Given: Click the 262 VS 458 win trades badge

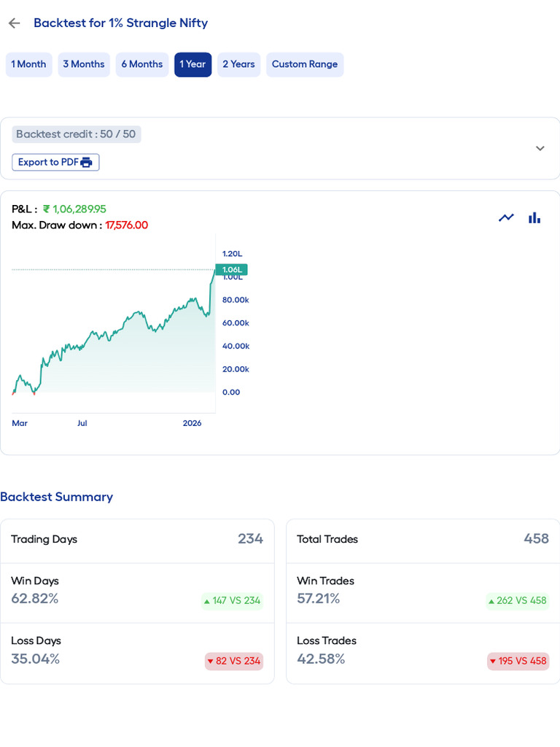Looking at the screenshot, I should pyautogui.click(x=518, y=601).
